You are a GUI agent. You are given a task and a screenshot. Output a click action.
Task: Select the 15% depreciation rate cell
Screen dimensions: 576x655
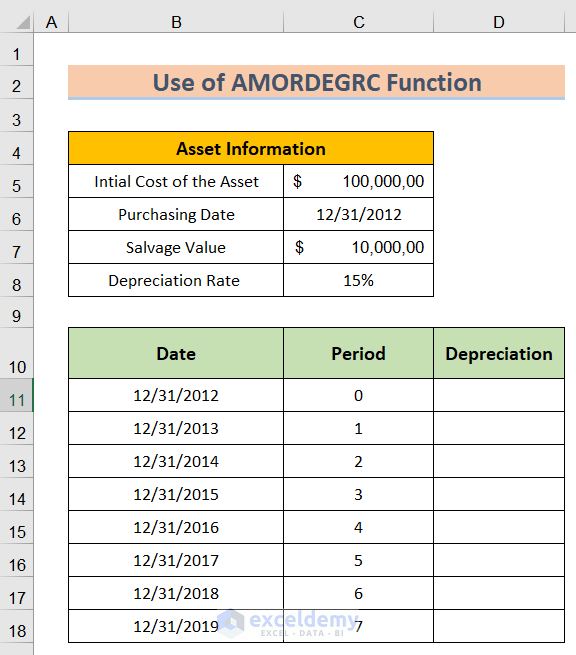358,280
